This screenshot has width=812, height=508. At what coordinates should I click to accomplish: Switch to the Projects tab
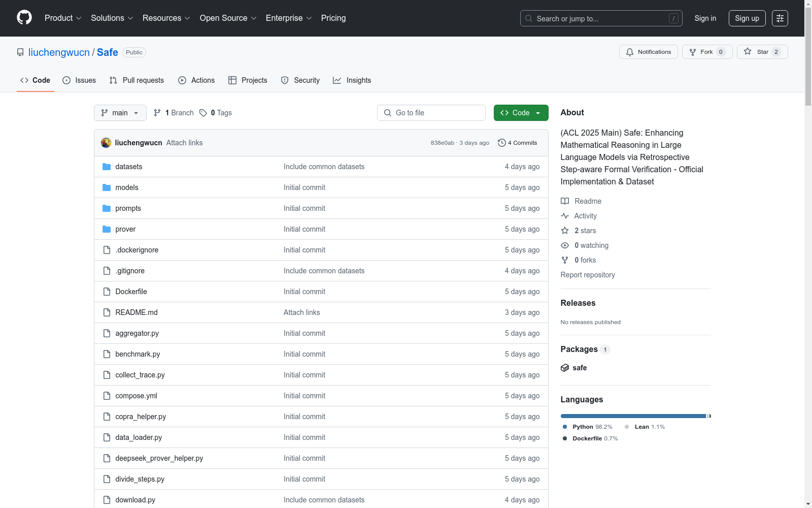coord(248,80)
